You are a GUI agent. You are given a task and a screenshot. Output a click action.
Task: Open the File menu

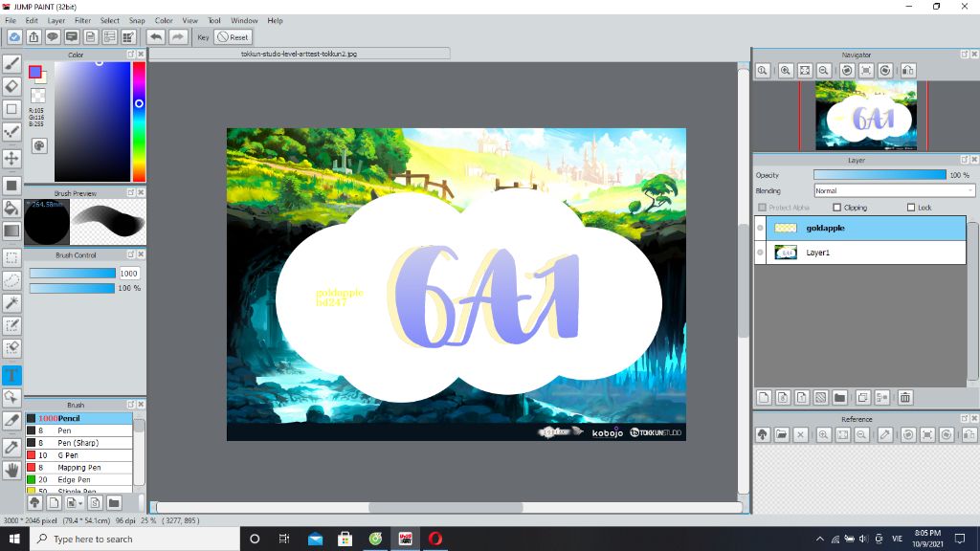[11, 21]
